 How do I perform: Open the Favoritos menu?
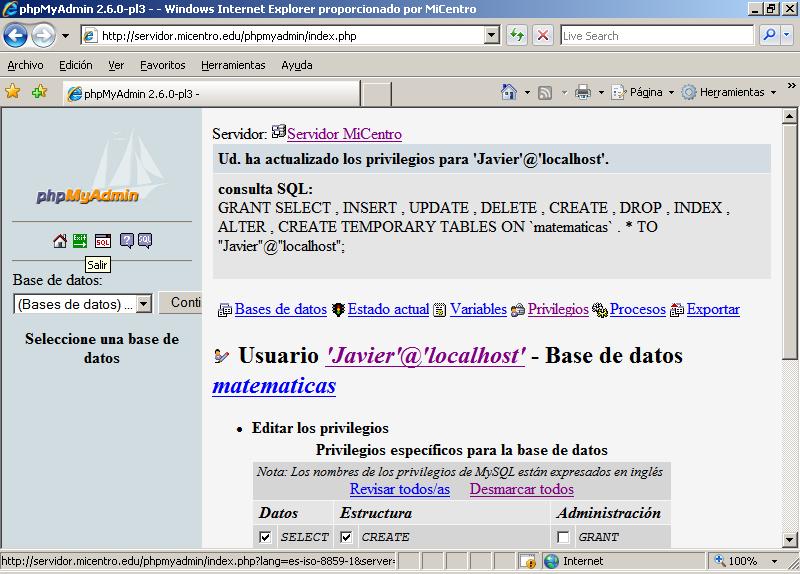(162, 65)
